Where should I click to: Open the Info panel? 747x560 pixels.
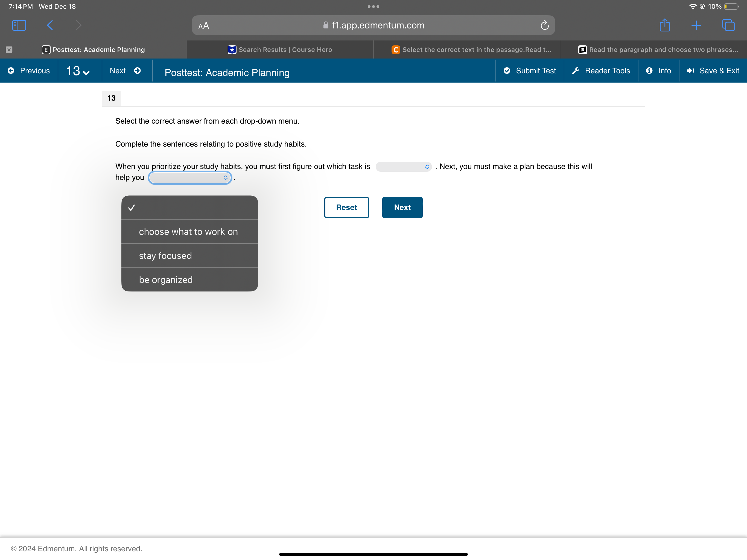[658, 71]
